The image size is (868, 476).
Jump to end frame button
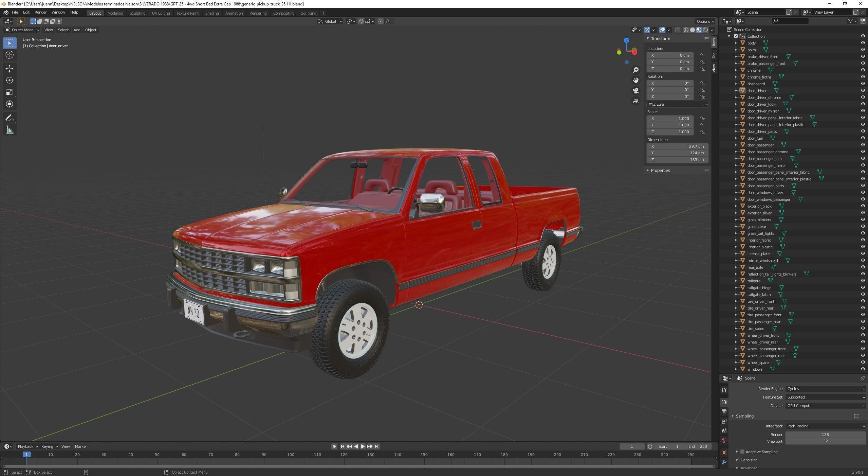pos(377,446)
